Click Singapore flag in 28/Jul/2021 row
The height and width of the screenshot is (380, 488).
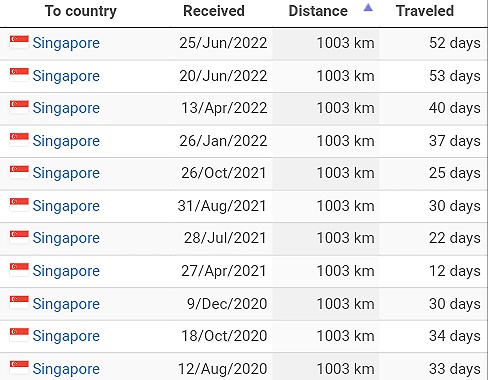tap(19, 237)
